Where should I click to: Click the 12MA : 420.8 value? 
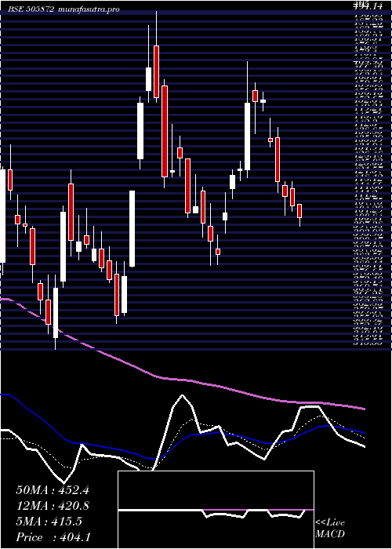point(53,506)
